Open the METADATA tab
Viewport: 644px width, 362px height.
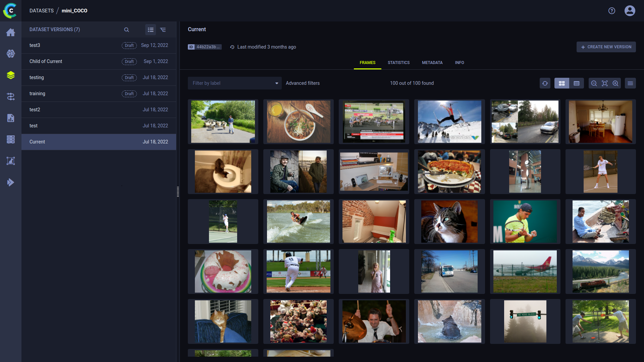[432, 63]
